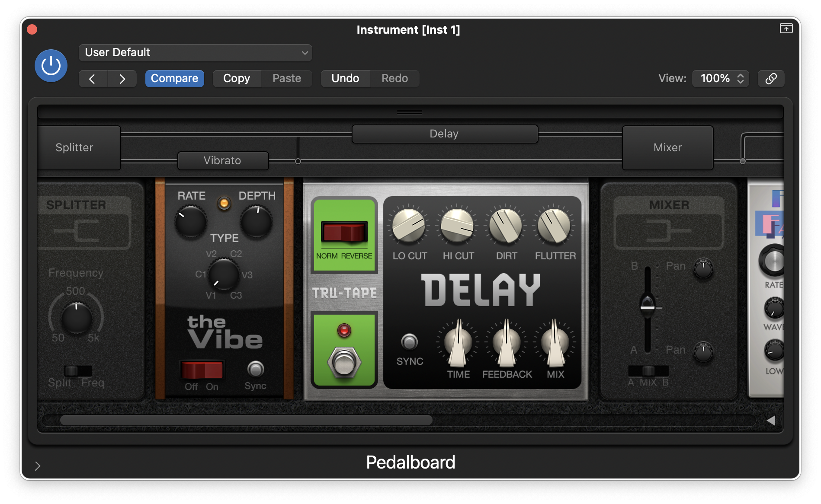Click the TRU-TAPE label
Viewport: 821px width, 504px height.
345,293
